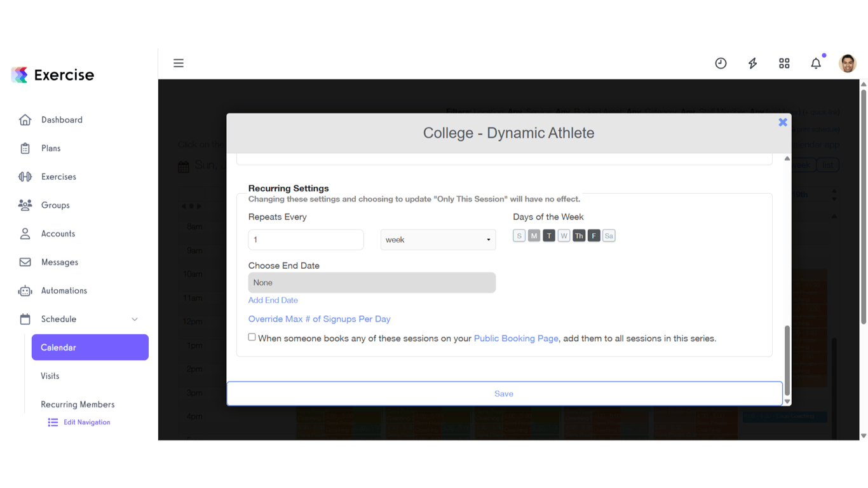Image resolution: width=868 pixels, height=488 pixels.
Task: Open the apps grid menu
Action: click(784, 63)
